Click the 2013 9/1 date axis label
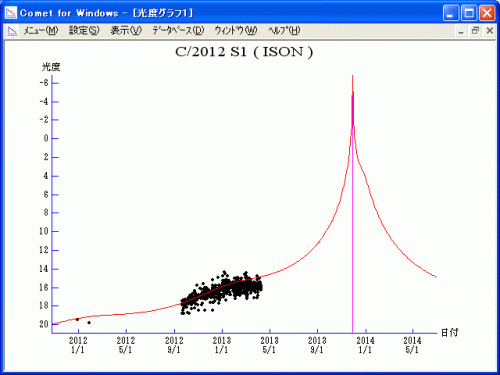 click(317, 345)
